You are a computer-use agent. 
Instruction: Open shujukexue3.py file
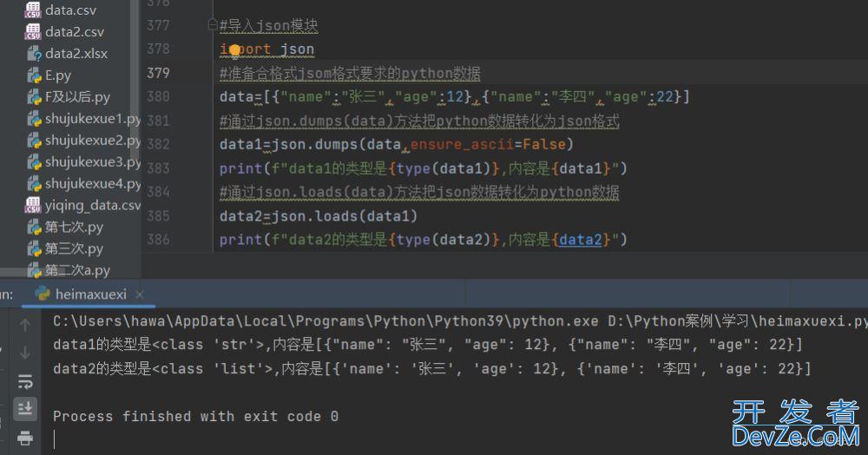click(93, 162)
